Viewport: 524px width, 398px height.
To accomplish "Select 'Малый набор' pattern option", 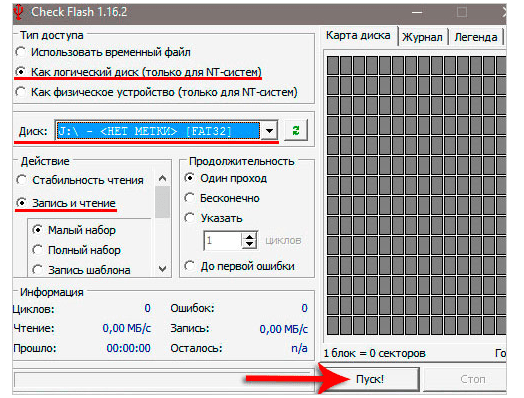I will tap(74, 230).
